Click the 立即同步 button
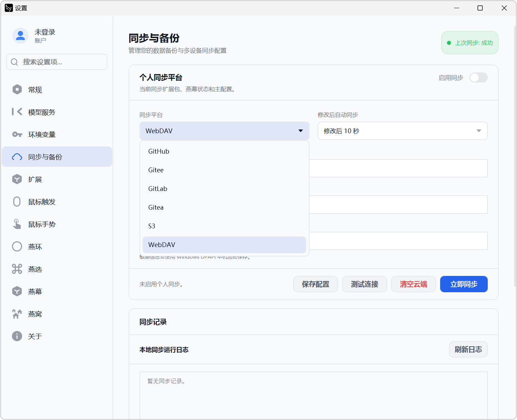 pos(464,284)
